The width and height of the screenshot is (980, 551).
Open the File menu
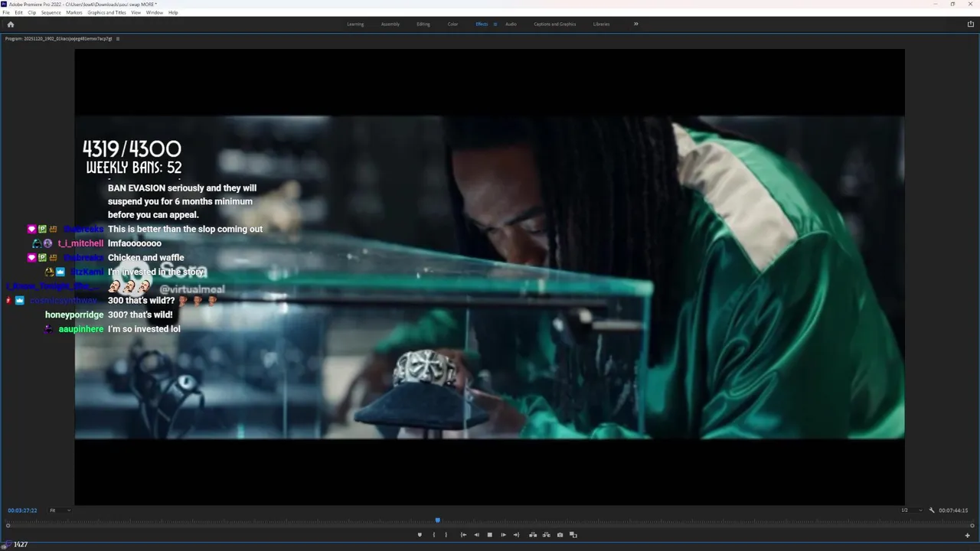click(x=6, y=12)
